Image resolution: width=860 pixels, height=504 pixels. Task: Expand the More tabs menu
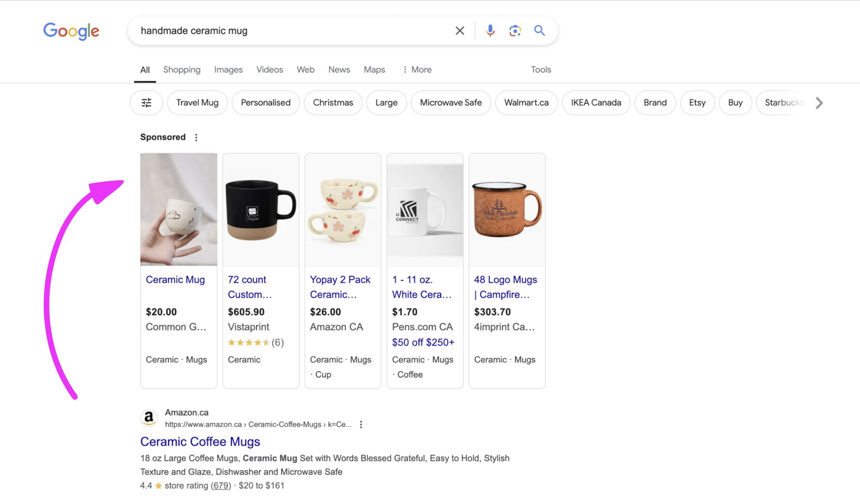click(417, 70)
